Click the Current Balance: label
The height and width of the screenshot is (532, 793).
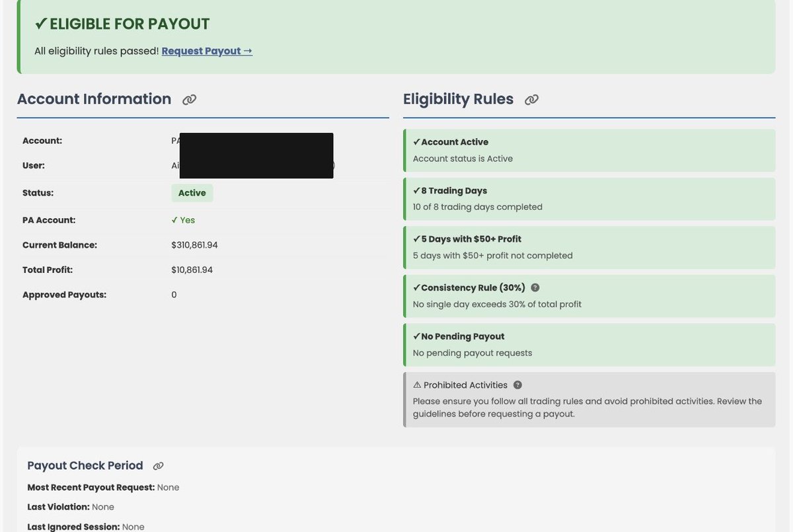point(59,245)
